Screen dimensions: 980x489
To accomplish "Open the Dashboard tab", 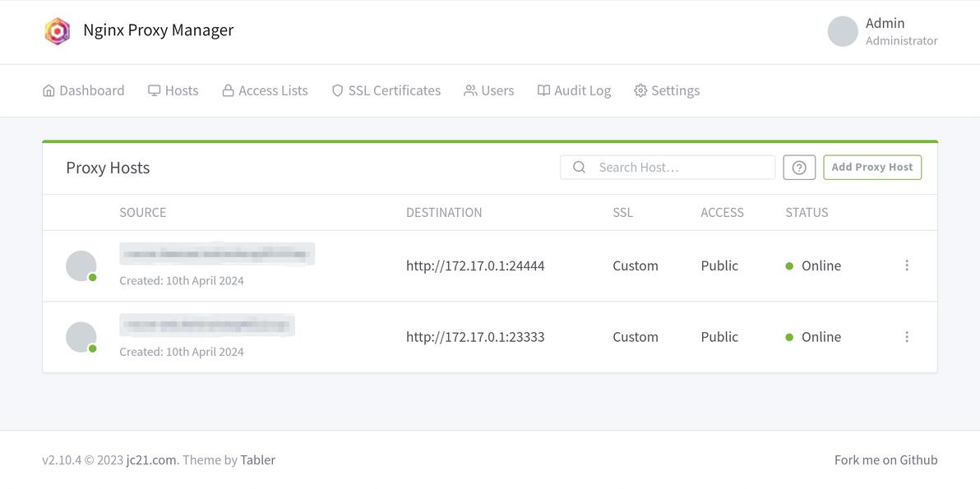I will (x=83, y=90).
